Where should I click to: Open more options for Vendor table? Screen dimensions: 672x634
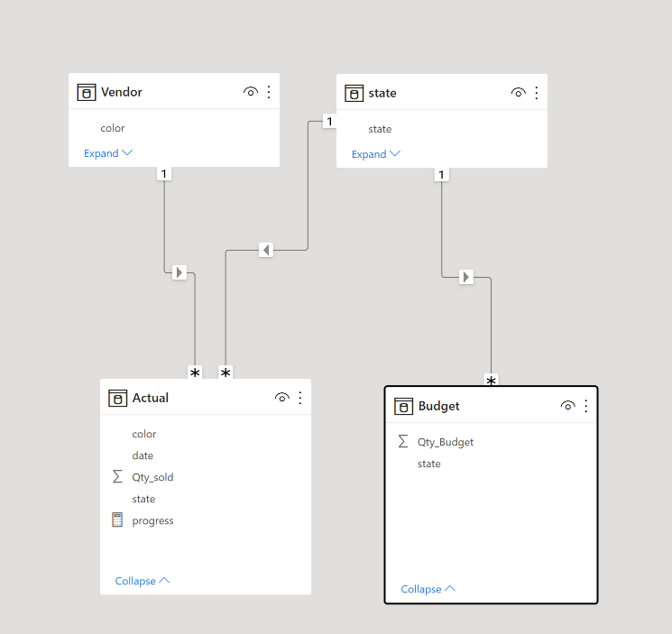(x=268, y=92)
